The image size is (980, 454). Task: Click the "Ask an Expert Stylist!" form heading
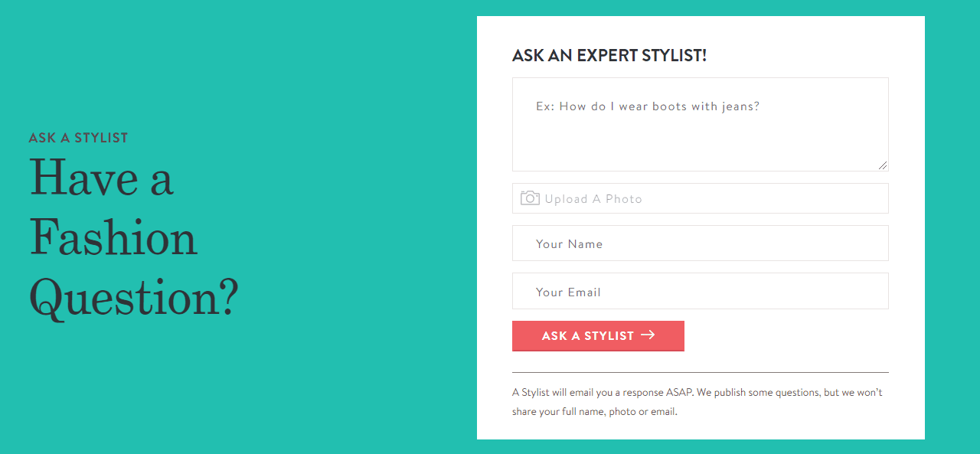pyautogui.click(x=609, y=56)
